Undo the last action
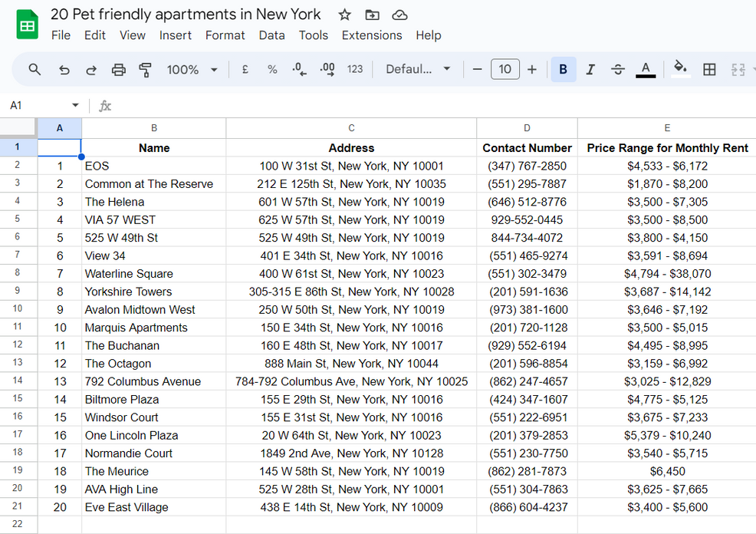Image resolution: width=756 pixels, height=534 pixels. pyautogui.click(x=64, y=70)
